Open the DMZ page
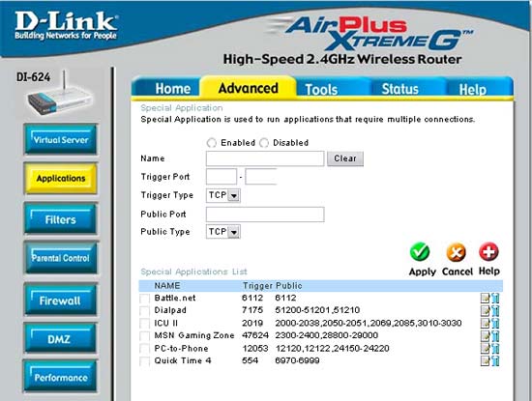Viewport: 532px width, 401px height. (61, 338)
